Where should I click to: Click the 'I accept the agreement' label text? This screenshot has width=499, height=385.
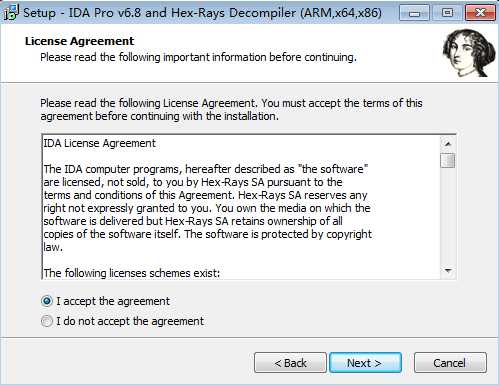pyautogui.click(x=113, y=301)
